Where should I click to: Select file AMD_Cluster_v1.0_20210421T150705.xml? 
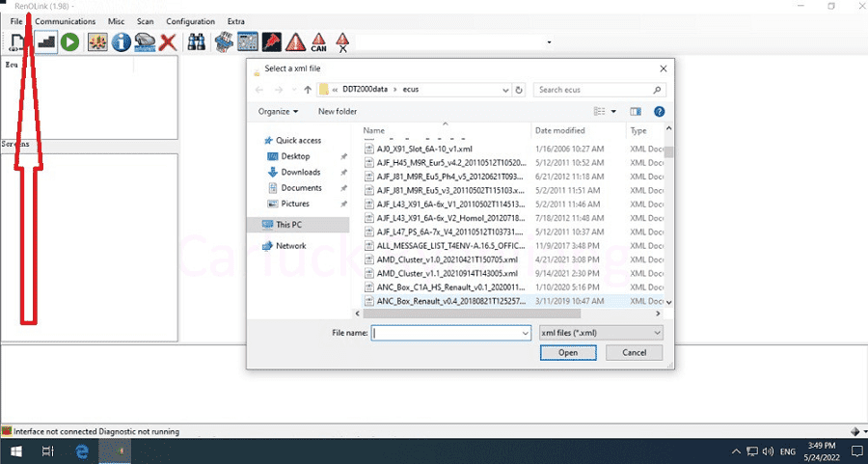(448, 259)
